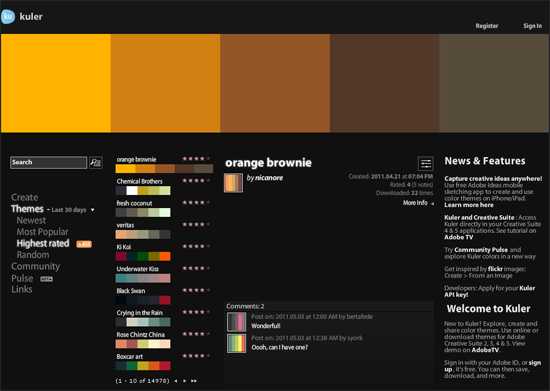This screenshot has width=550, height=391.
Task: Show Random themes
Action: (x=33, y=255)
